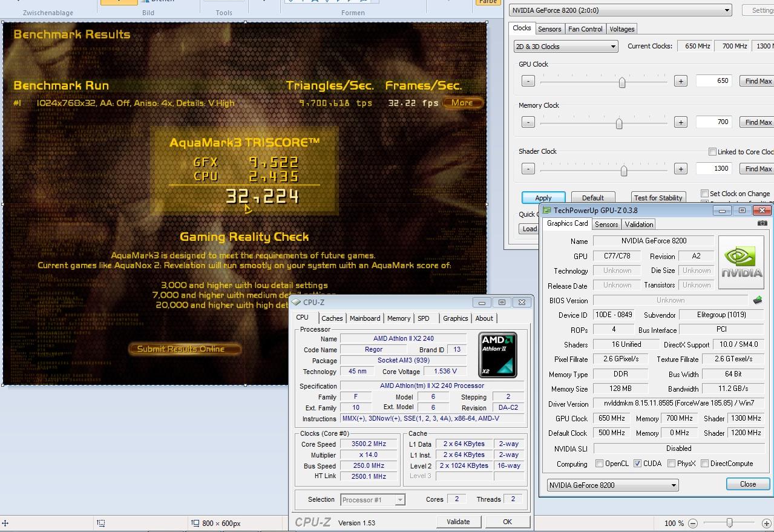Click Paint's zoom slider handle
This screenshot has width=774, height=532.
pos(730,523)
